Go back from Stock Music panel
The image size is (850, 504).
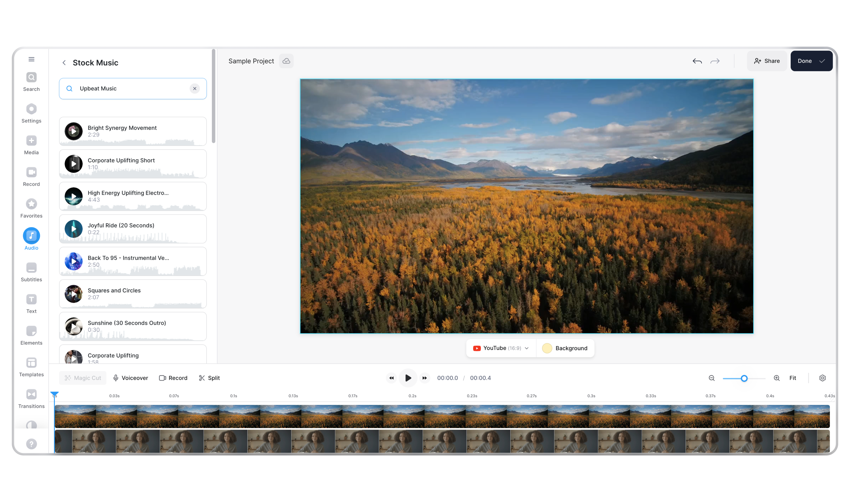[x=64, y=63]
